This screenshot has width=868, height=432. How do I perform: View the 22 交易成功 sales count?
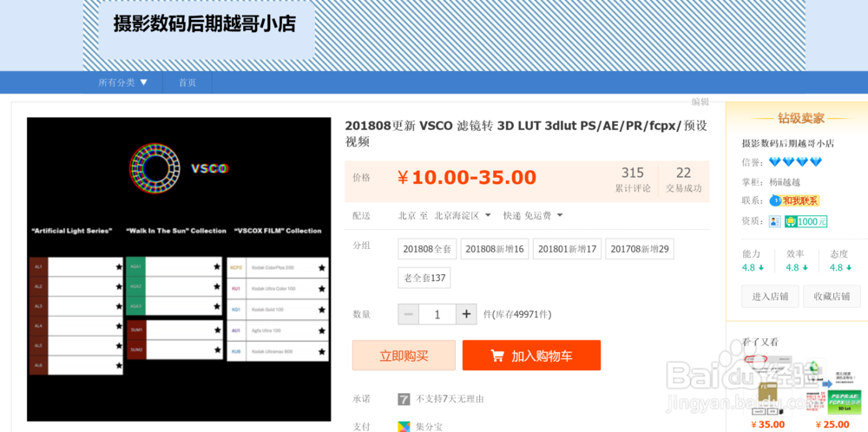pos(684,180)
